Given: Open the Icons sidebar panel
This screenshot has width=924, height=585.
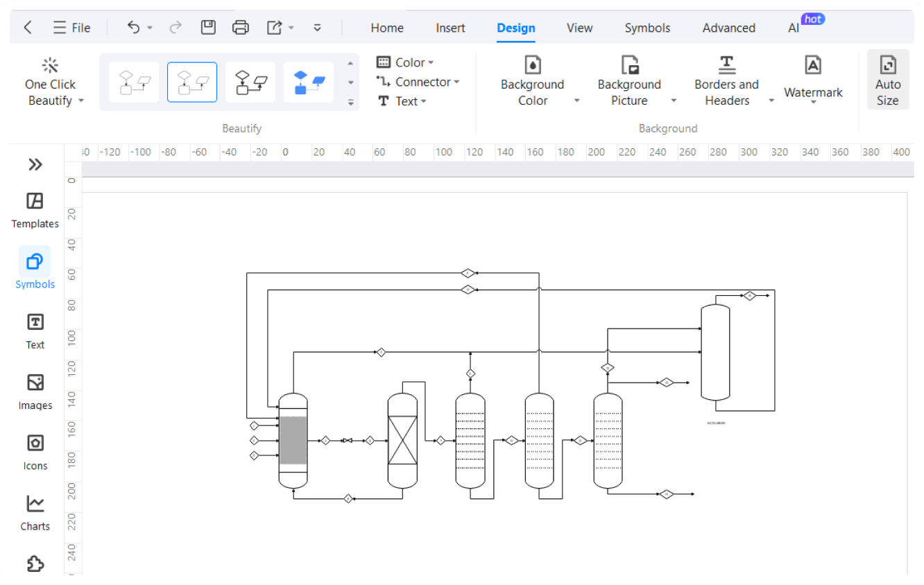Looking at the screenshot, I should [x=35, y=453].
